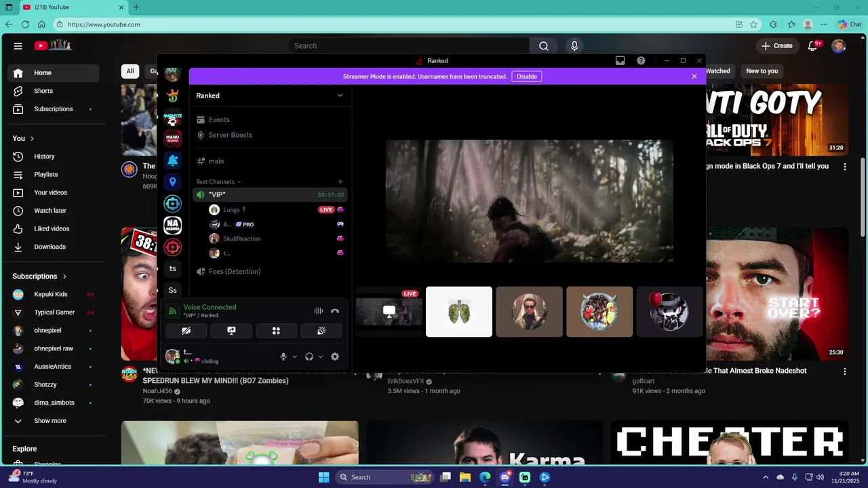Open Discord user settings gear

click(x=334, y=357)
